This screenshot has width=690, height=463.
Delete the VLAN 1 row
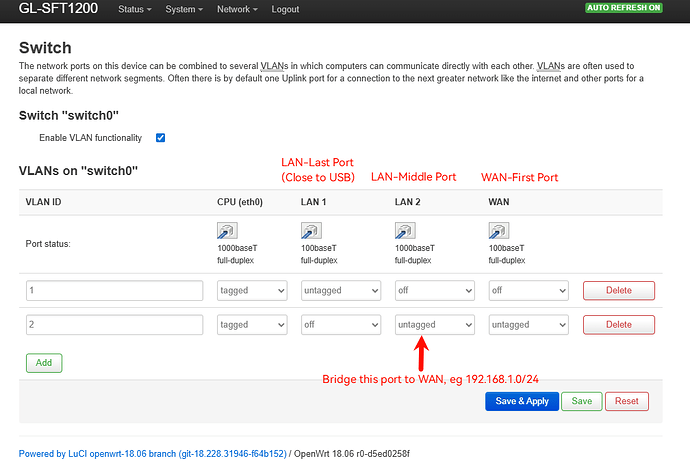pos(618,291)
